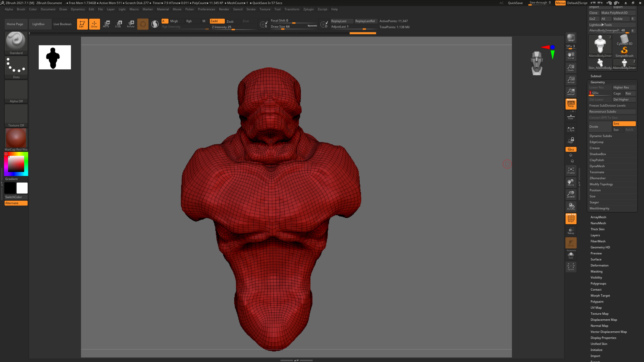Expand the ZRemesher section
The height and width of the screenshot is (362, 644).
click(598, 178)
